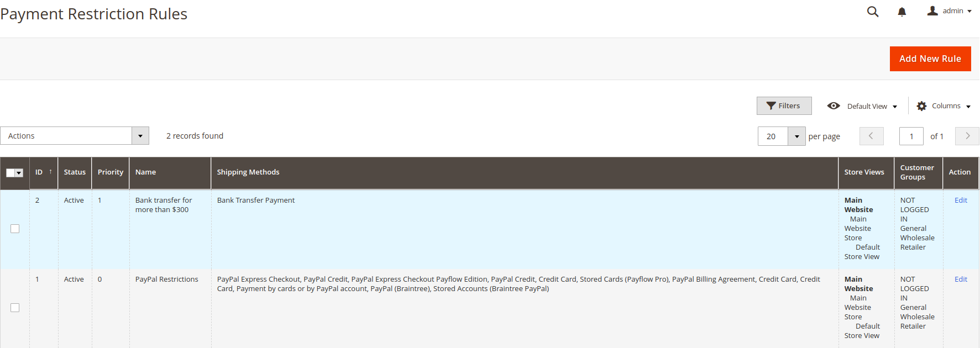Sort by the Status column header
The image size is (980, 348).
click(x=75, y=172)
